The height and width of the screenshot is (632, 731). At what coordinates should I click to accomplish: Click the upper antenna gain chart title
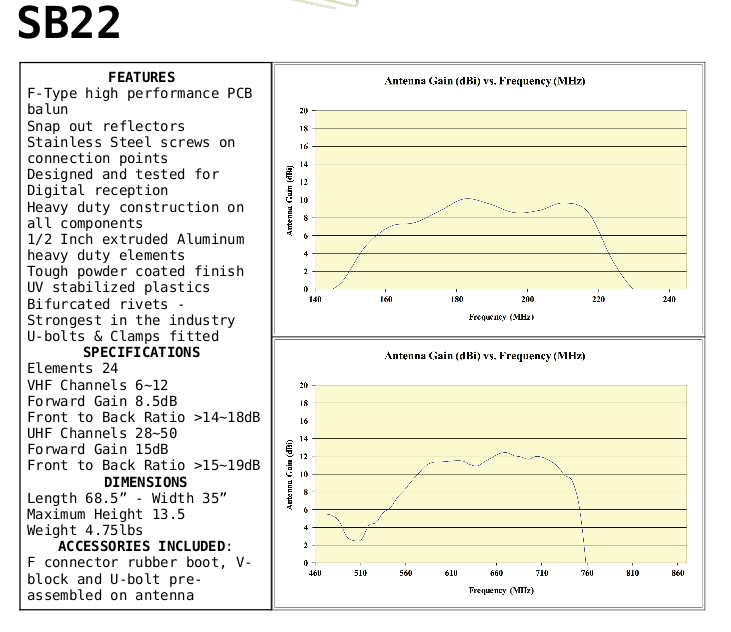(x=485, y=81)
